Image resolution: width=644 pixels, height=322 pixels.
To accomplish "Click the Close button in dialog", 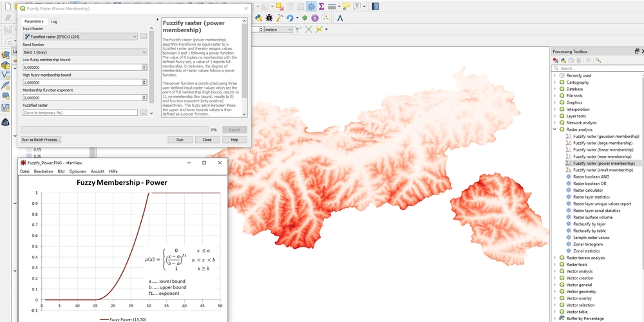I will [x=207, y=140].
